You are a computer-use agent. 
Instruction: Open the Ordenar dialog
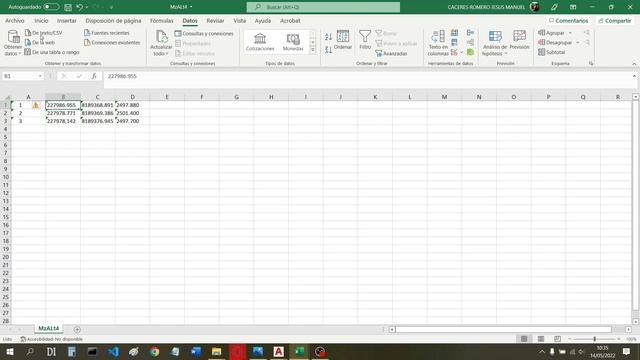(x=343, y=40)
